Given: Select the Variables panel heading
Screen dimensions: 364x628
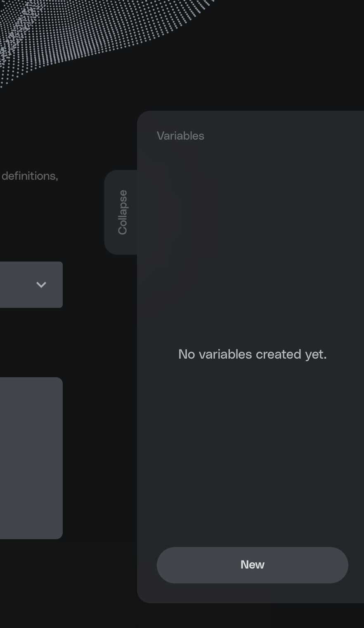Looking at the screenshot, I should 180,136.
